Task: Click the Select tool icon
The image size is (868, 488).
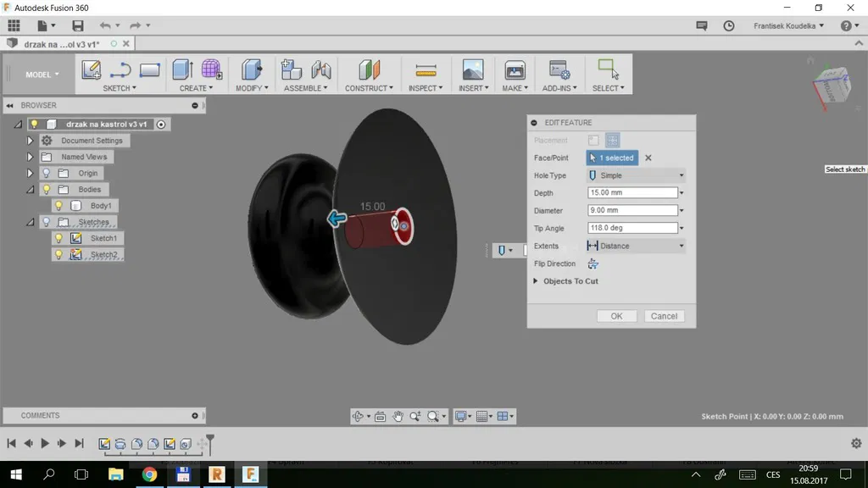Action: (609, 69)
